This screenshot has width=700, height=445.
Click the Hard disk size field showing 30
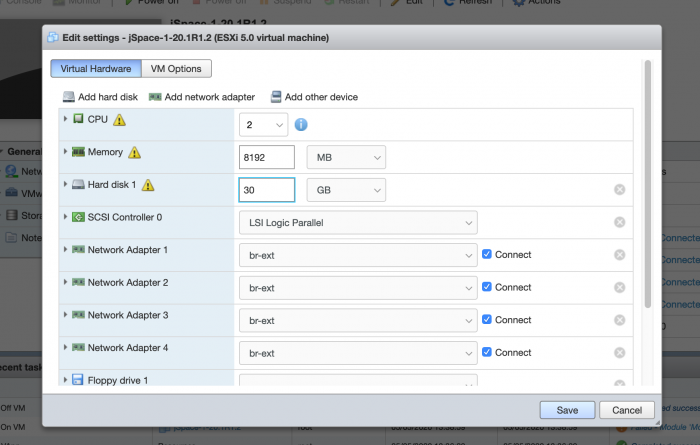[x=267, y=190]
